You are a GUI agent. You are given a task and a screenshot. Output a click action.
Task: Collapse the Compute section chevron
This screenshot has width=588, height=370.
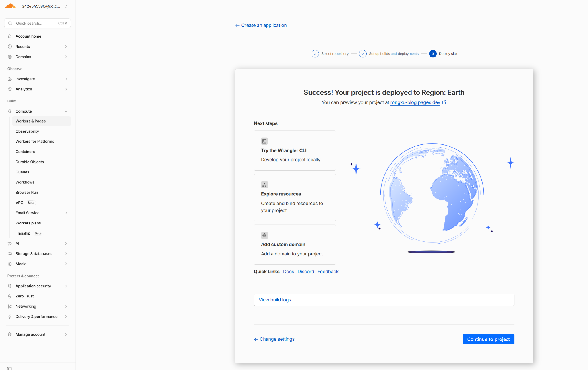tap(66, 111)
